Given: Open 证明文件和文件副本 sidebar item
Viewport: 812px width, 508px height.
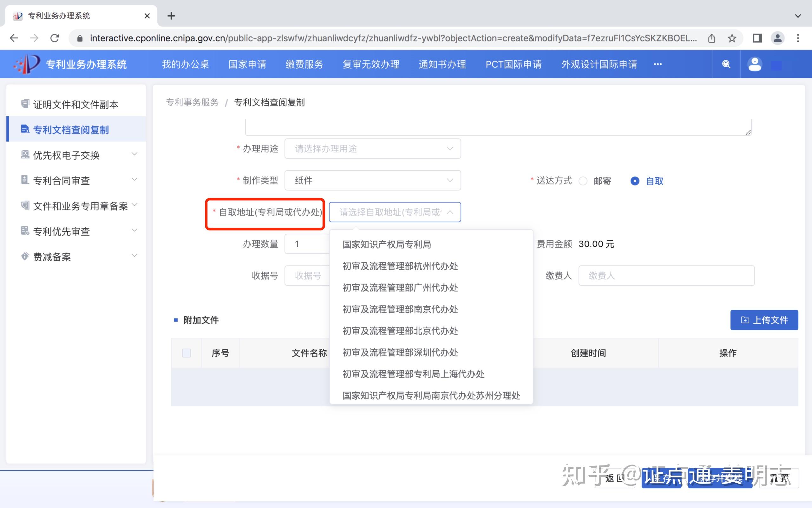Looking at the screenshot, I should pos(76,104).
